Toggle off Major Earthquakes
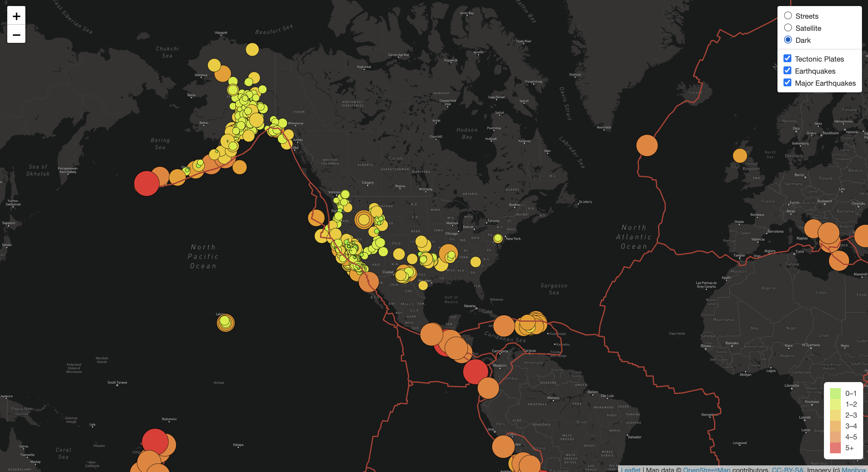868x472 pixels. (x=787, y=83)
